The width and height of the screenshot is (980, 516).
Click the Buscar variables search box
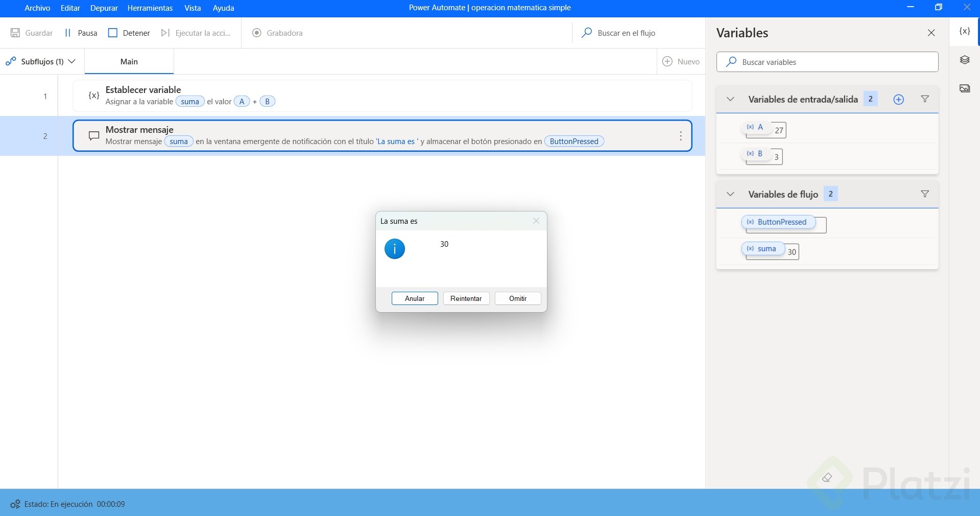point(827,62)
